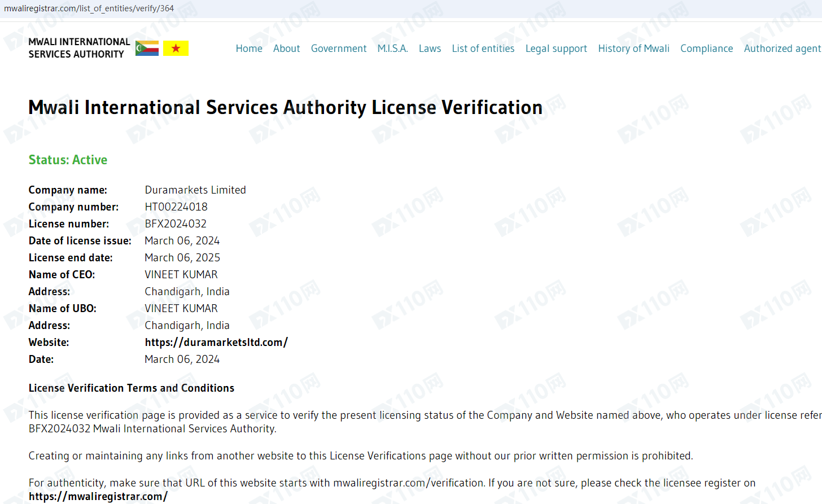Click the Status: Active label

[x=68, y=160]
